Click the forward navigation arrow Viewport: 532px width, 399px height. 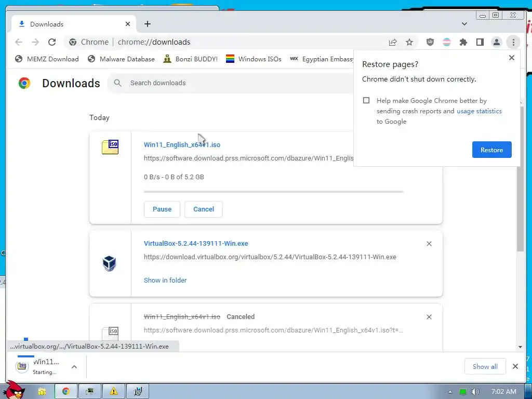coord(35,42)
